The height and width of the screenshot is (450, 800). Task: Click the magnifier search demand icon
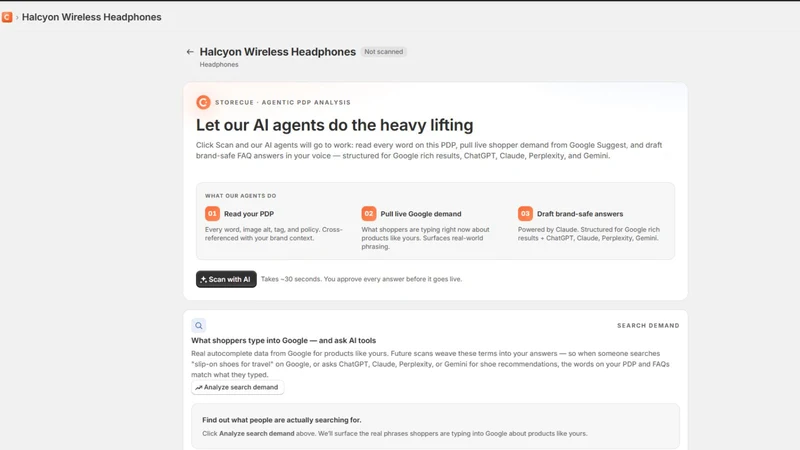point(198,326)
